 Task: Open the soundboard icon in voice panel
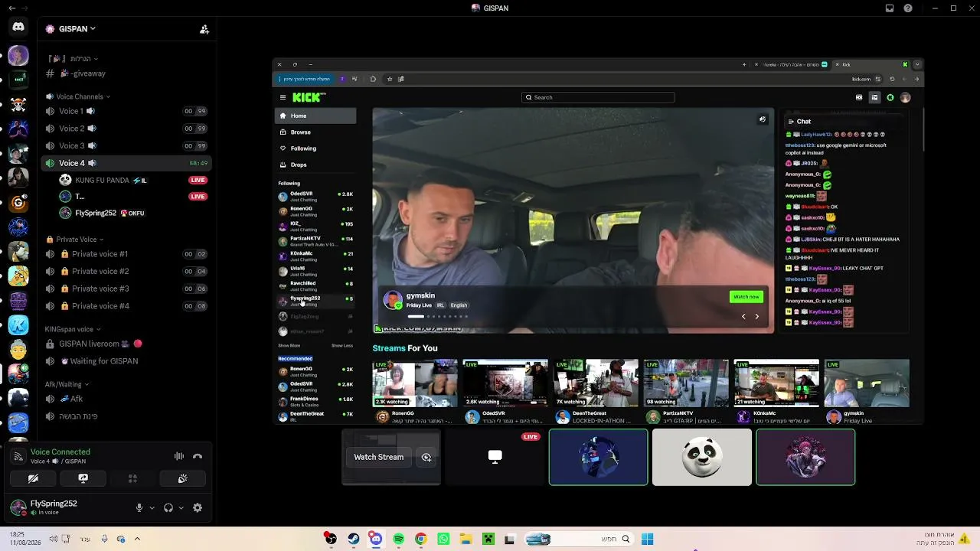(x=182, y=478)
